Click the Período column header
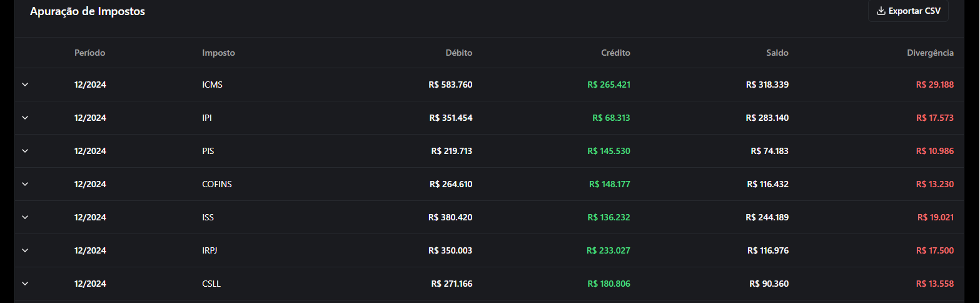Image resolution: width=980 pixels, height=303 pixels. click(89, 53)
